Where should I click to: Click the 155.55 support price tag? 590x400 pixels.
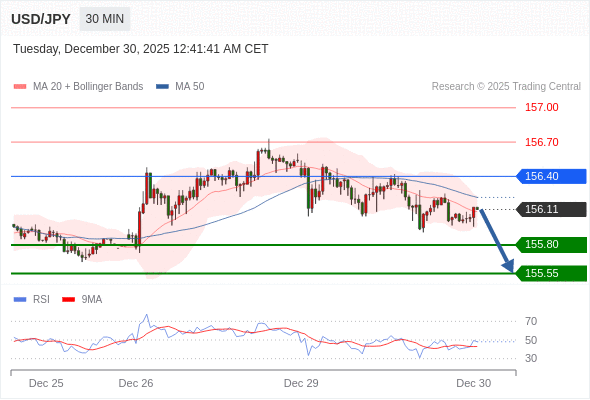(x=551, y=273)
